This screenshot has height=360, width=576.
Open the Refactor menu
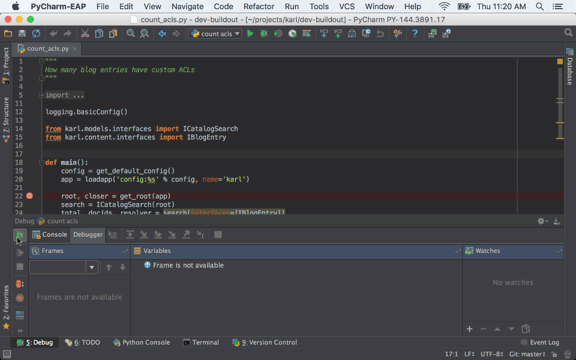259,6
